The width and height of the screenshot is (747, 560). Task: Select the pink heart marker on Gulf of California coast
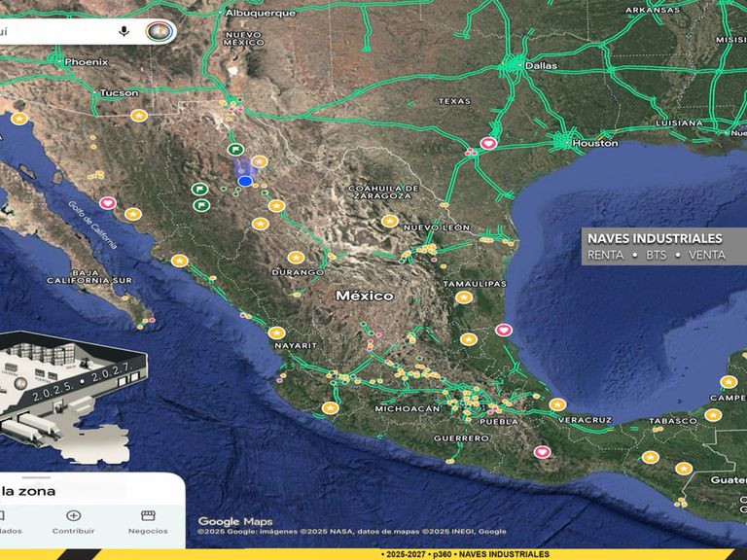108,203
